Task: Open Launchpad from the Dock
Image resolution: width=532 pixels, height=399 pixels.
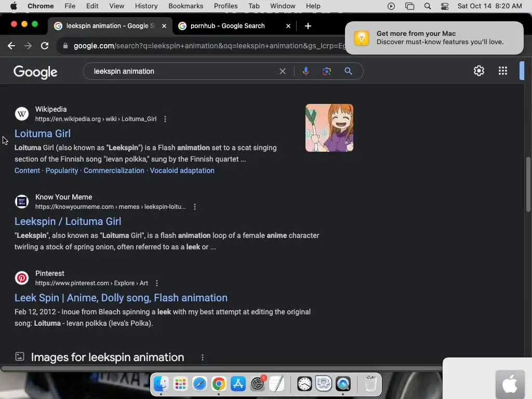Action: click(x=180, y=384)
